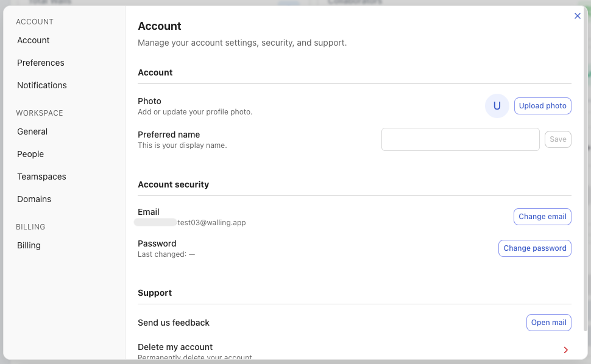Image resolution: width=591 pixels, height=364 pixels.
Task: Click the Delete my account option
Action: tap(175, 347)
